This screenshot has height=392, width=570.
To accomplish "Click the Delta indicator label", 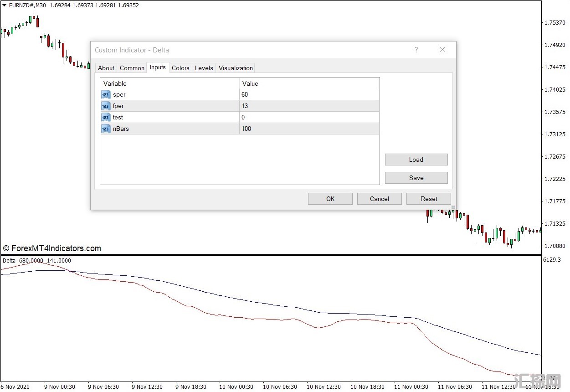I will tap(36, 261).
